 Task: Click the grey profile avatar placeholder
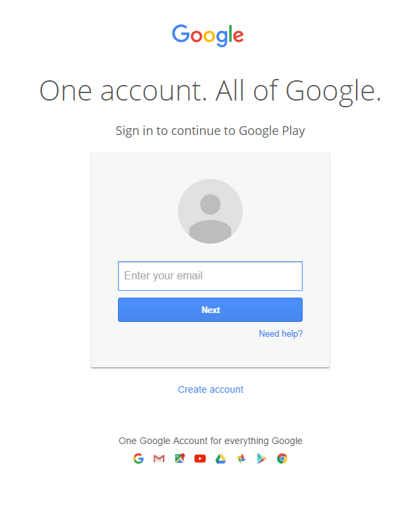(x=210, y=211)
